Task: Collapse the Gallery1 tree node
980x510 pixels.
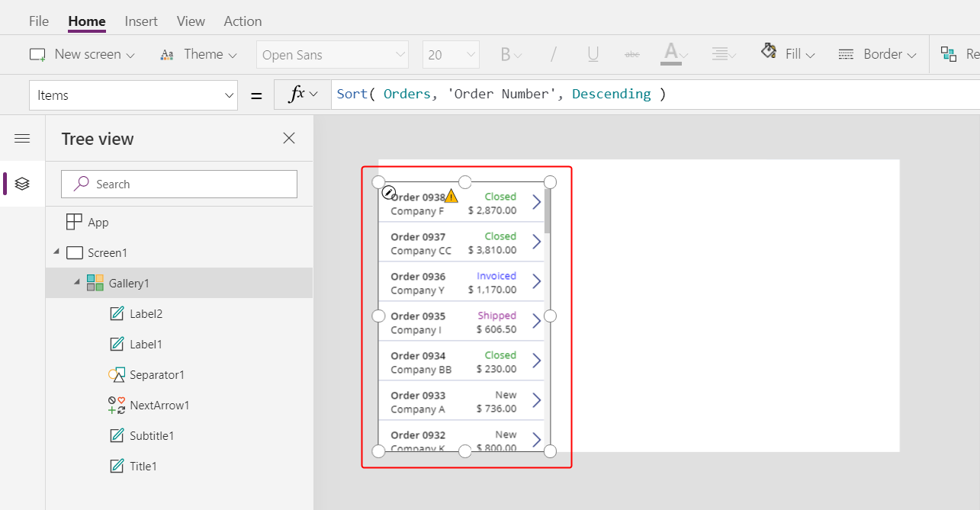Action: pos(76,284)
